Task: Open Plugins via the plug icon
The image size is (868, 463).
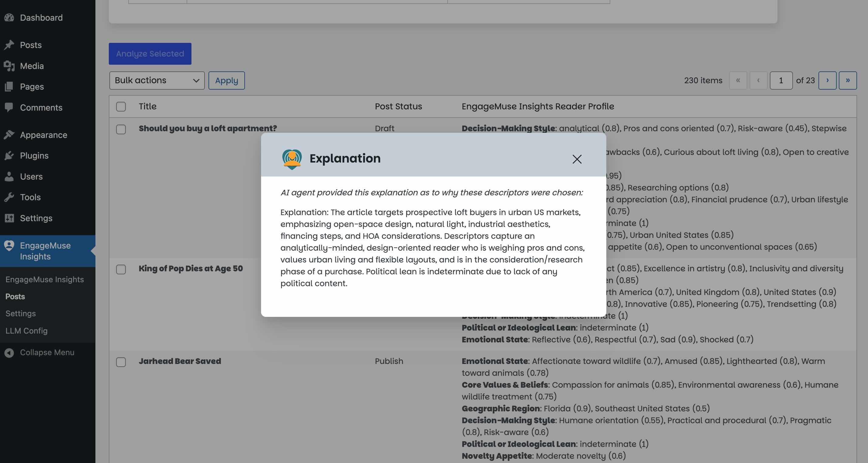Action: 9,156
